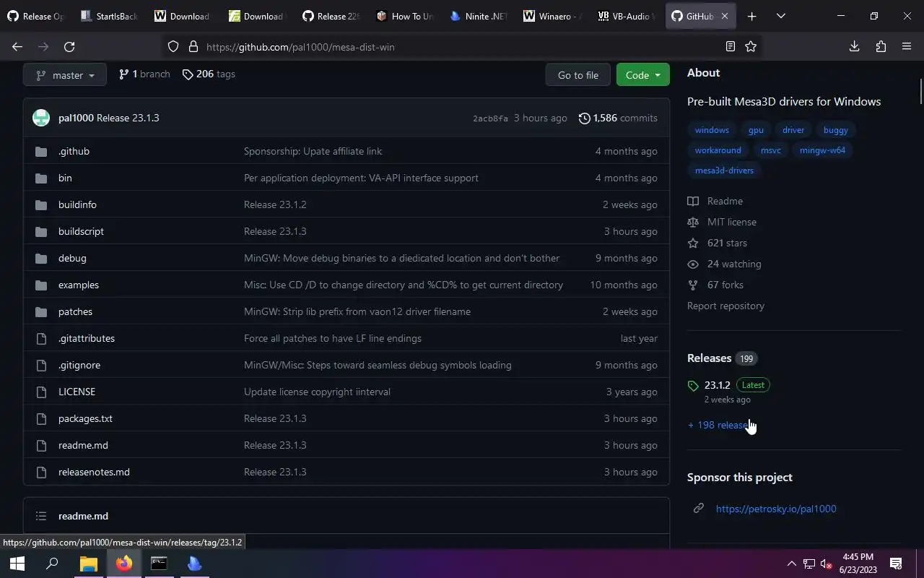Expand the master branch dropdown

[65, 75]
